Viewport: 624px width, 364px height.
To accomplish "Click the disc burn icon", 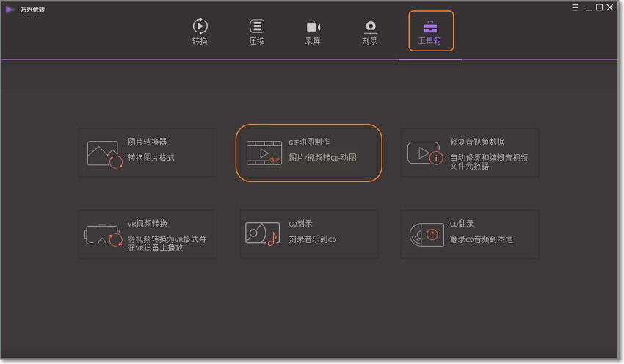I will [371, 26].
